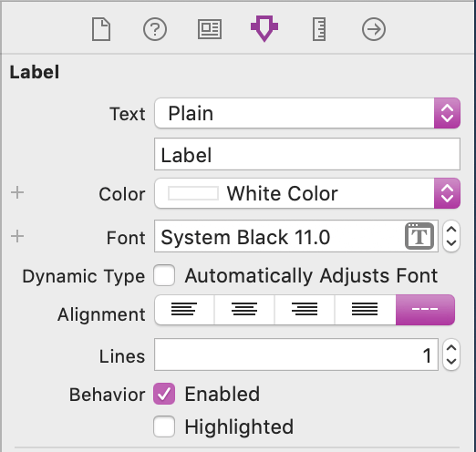The width and height of the screenshot is (476, 452).
Task: Switch to the Identity inspector
Action: click(x=210, y=29)
